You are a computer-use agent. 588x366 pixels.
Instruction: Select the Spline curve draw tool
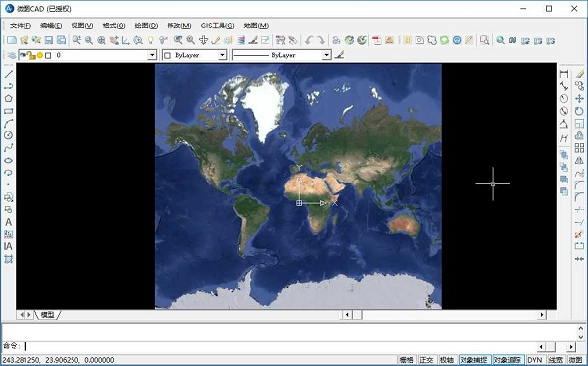(8, 148)
